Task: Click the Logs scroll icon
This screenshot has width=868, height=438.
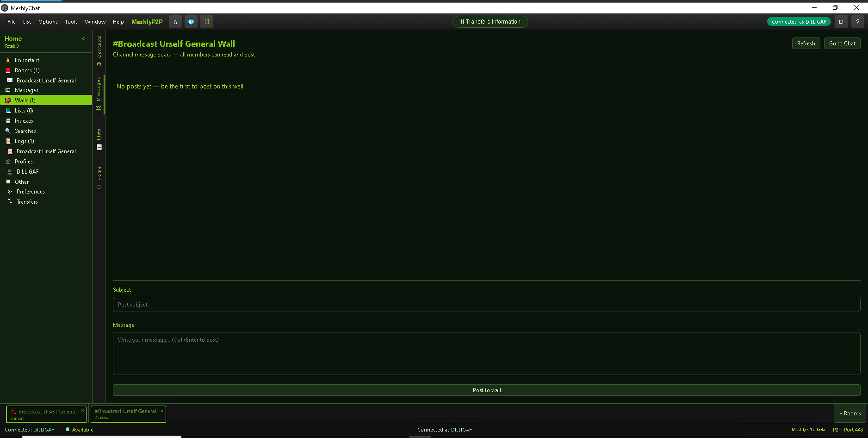Action: coord(8,141)
